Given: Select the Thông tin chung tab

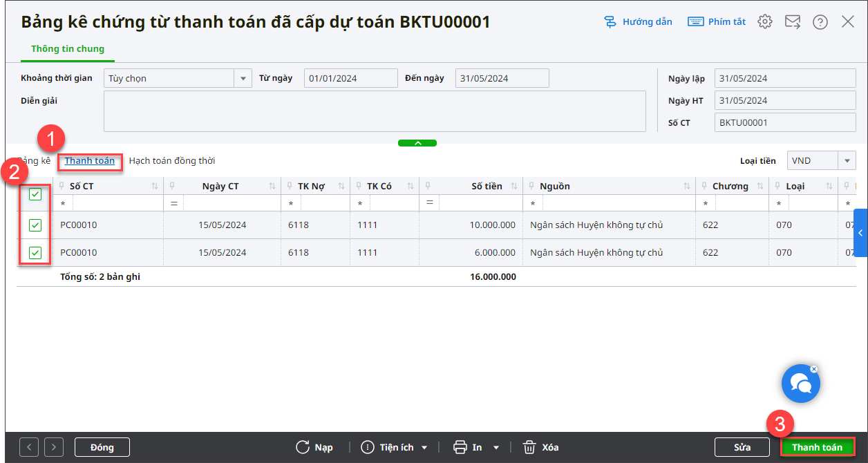Looking at the screenshot, I should (68, 49).
